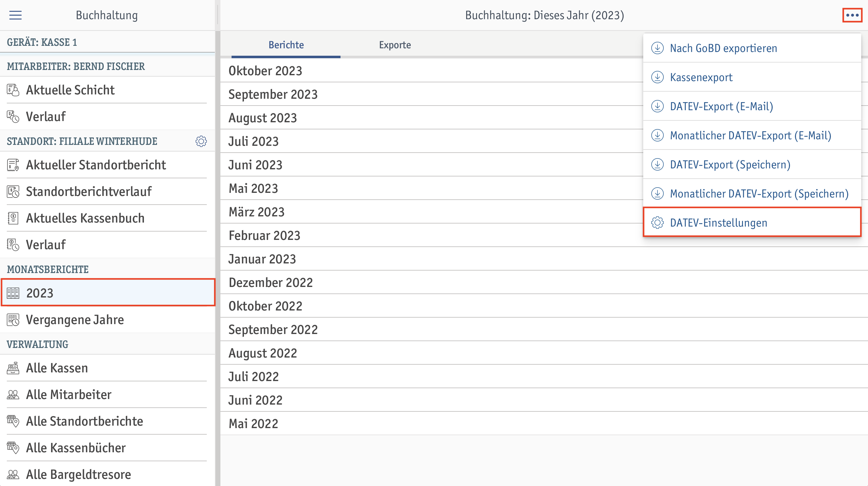Open the September 2022 report
868x486 pixels.
pos(544,330)
